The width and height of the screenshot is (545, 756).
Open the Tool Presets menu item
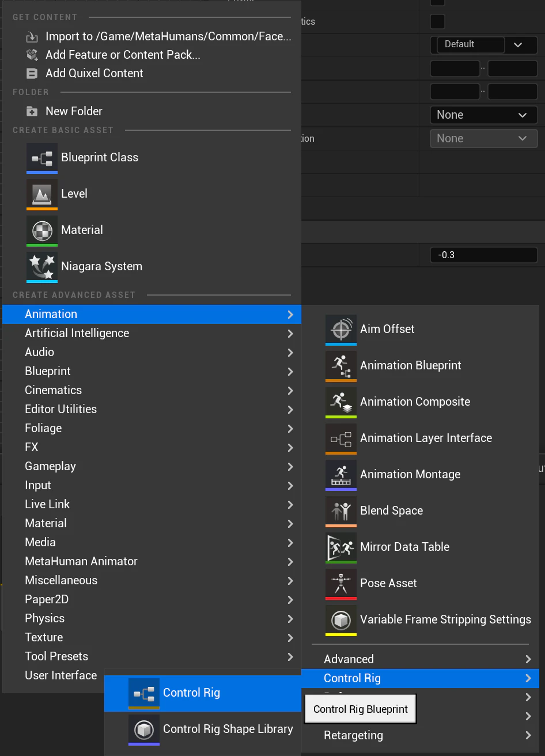152,657
